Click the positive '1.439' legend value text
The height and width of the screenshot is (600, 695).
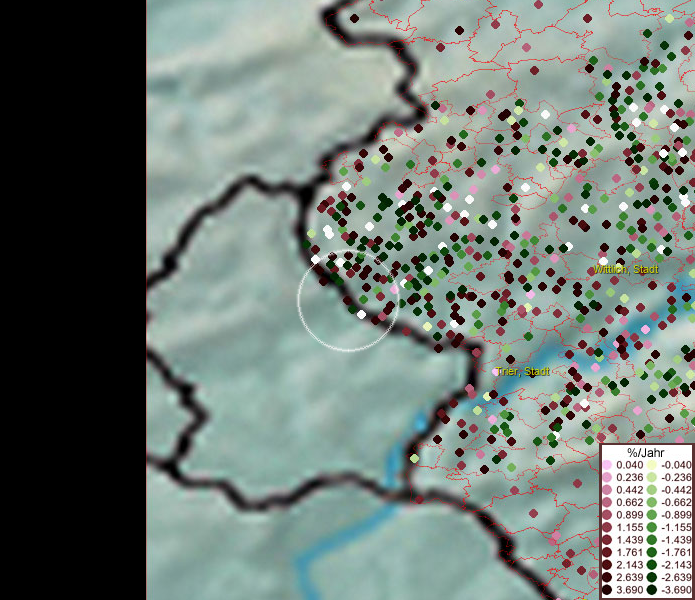point(629,540)
